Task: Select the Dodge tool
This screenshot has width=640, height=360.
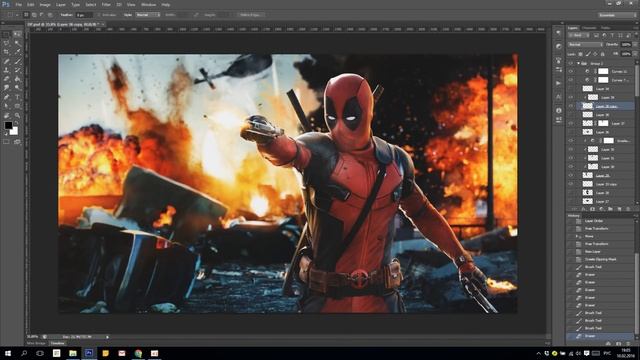Action: (x=17, y=88)
